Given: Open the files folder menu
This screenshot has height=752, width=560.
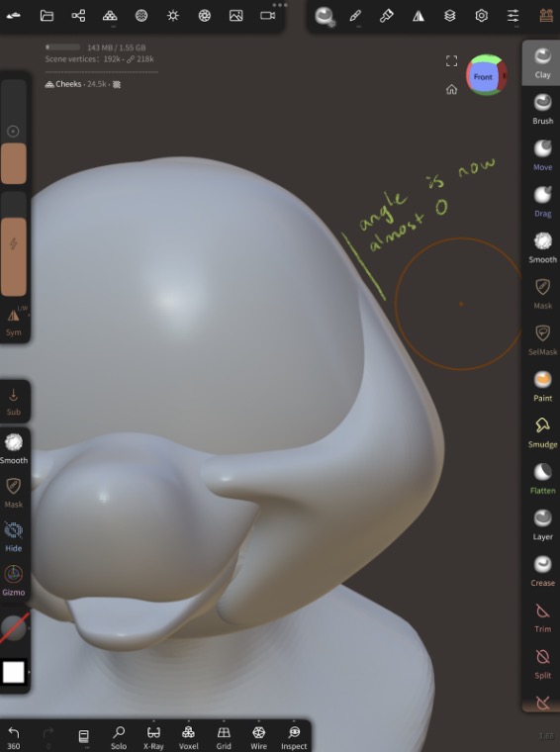Looking at the screenshot, I should 47,16.
